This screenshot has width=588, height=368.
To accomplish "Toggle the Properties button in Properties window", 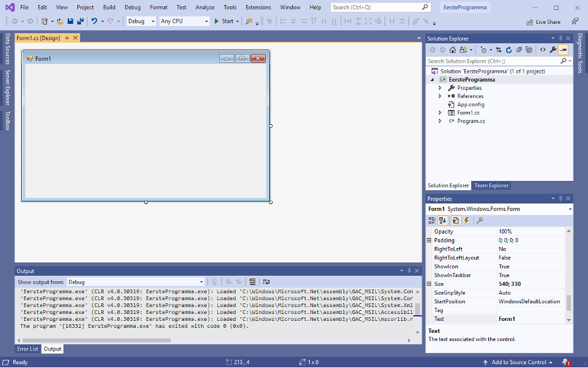I will click(455, 220).
